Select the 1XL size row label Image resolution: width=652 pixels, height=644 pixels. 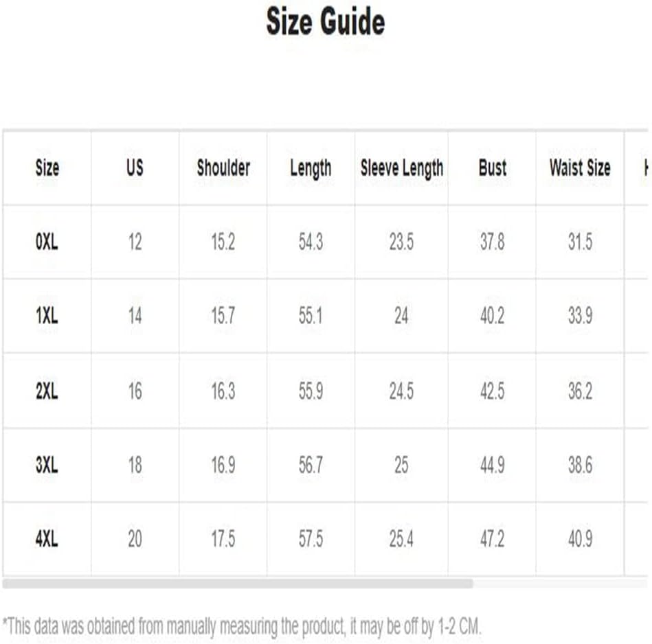(47, 316)
